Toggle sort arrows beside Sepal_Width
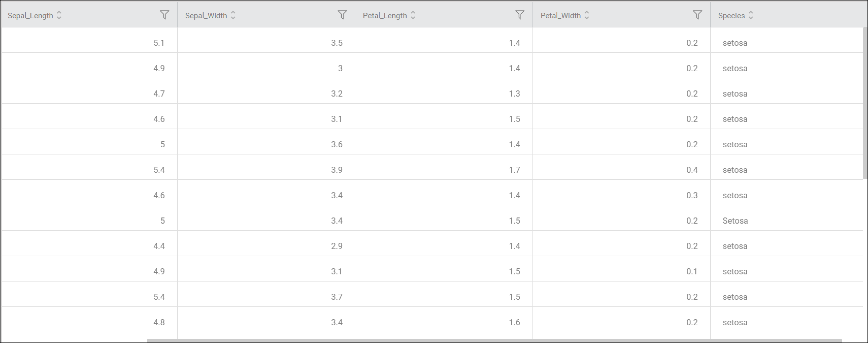868x343 pixels. (233, 15)
